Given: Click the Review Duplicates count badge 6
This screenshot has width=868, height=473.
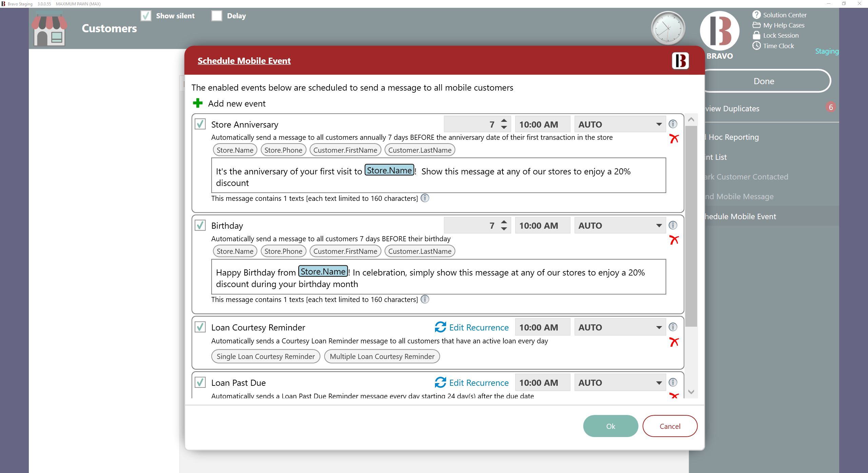Looking at the screenshot, I should pyautogui.click(x=830, y=107).
